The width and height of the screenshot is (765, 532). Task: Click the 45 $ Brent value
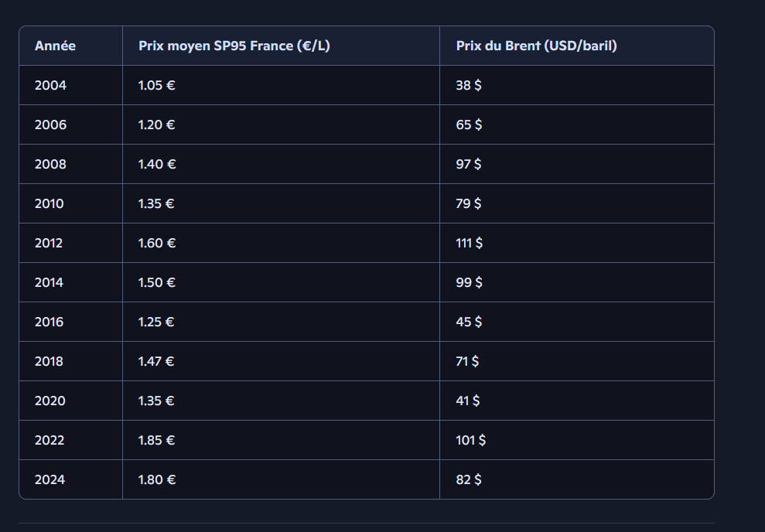[469, 322]
